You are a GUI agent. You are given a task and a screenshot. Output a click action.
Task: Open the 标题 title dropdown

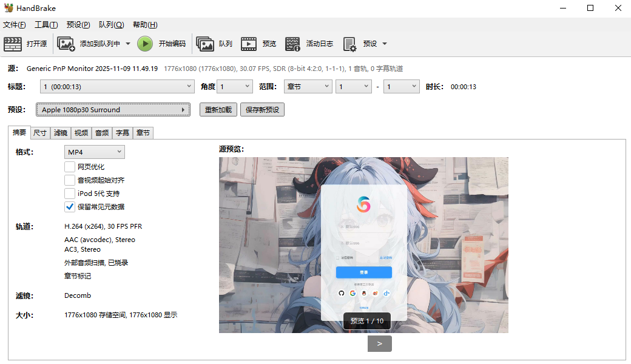pyautogui.click(x=117, y=87)
